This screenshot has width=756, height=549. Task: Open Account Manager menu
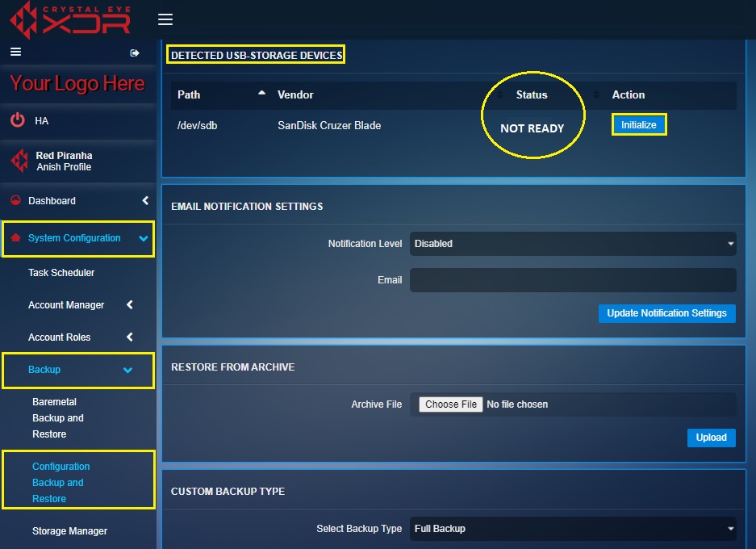pyautogui.click(x=66, y=305)
